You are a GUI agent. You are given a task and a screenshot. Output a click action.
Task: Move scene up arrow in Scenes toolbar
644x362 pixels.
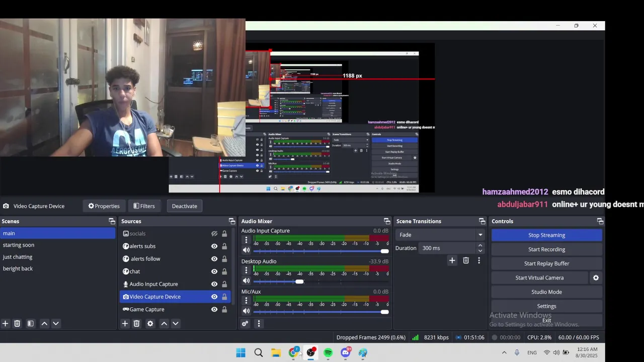[44, 324]
